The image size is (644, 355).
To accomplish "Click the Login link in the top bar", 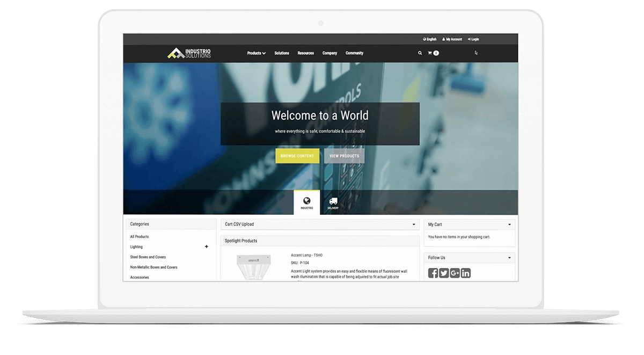I will pyautogui.click(x=473, y=39).
